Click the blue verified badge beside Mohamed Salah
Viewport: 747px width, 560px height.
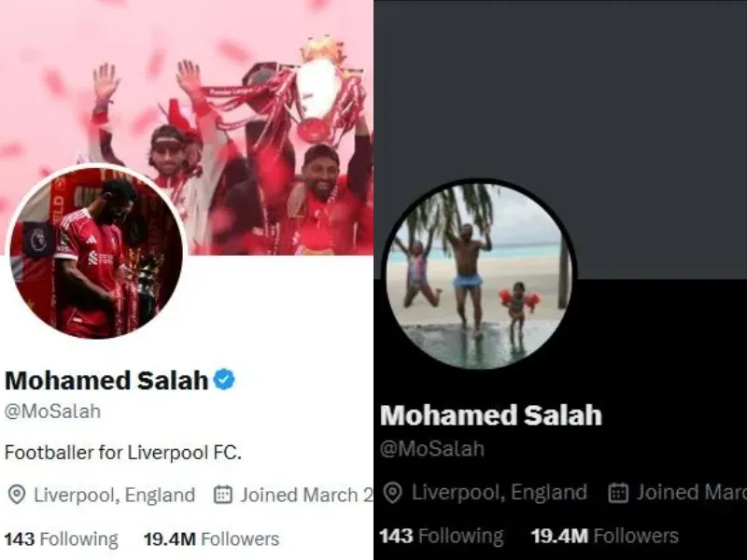tap(224, 380)
